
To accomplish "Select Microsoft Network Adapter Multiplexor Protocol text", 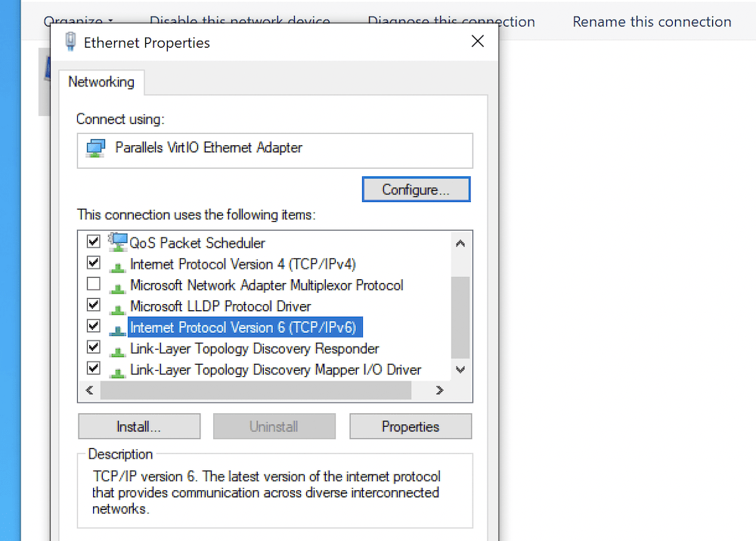I will [x=267, y=285].
